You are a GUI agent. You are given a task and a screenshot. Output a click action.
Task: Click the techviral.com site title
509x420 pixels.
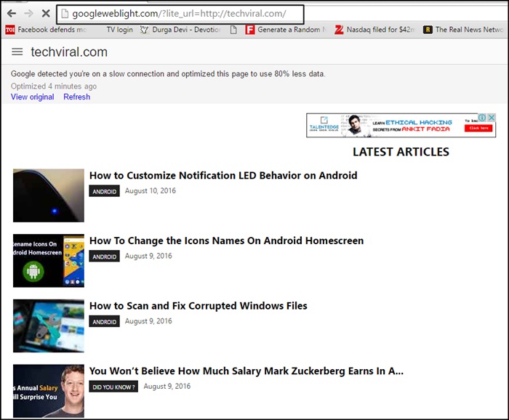coord(69,52)
